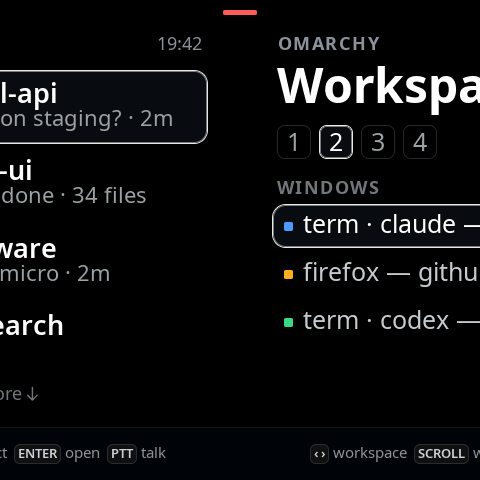Click the 'on staging? · 2m' text

87,119
